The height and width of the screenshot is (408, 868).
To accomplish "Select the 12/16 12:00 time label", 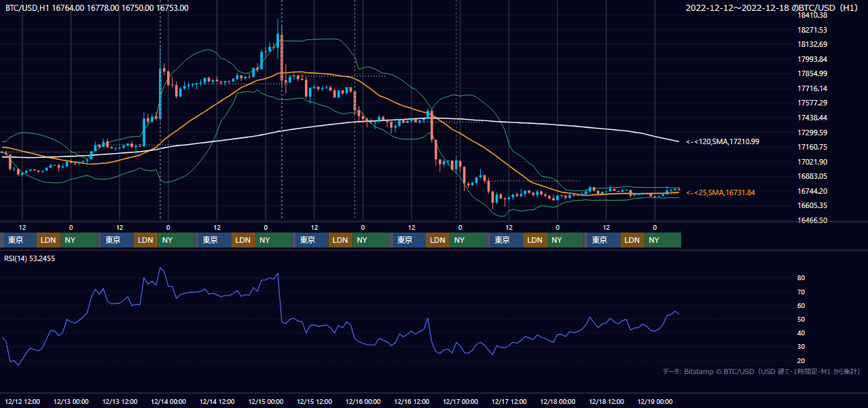I will click(412, 402).
